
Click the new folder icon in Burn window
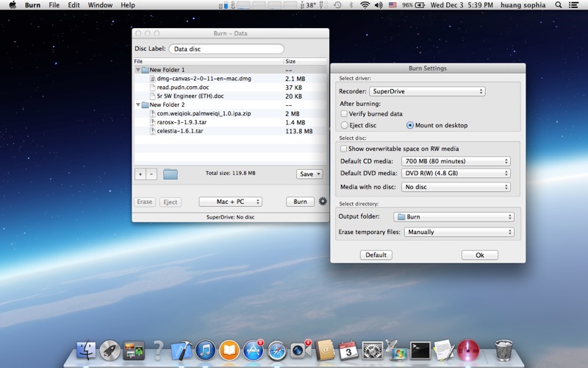171,174
